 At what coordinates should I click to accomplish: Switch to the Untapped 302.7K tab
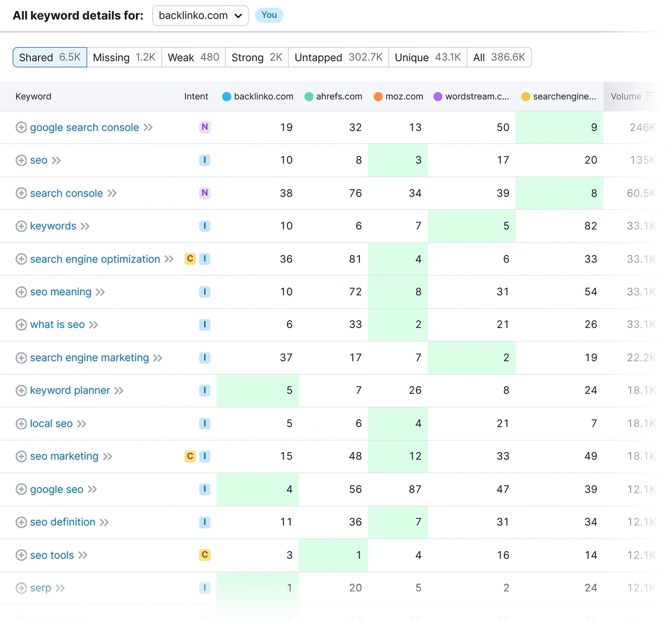coord(339,57)
